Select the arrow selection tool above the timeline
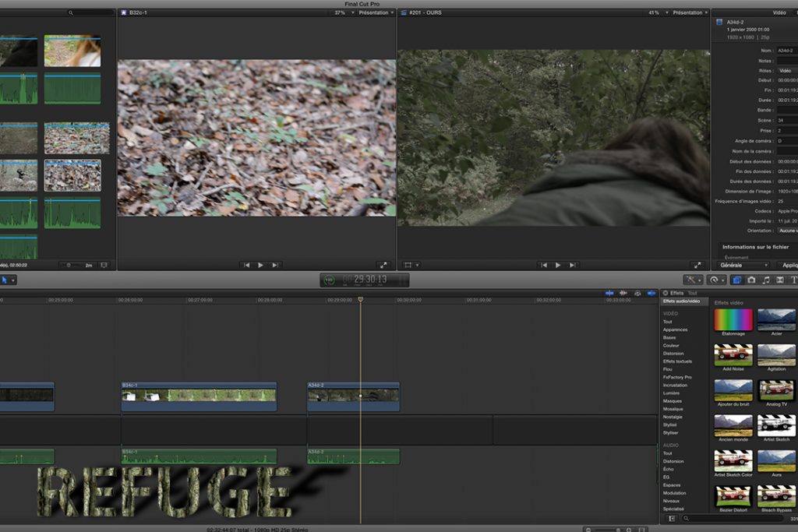 [x=5, y=279]
